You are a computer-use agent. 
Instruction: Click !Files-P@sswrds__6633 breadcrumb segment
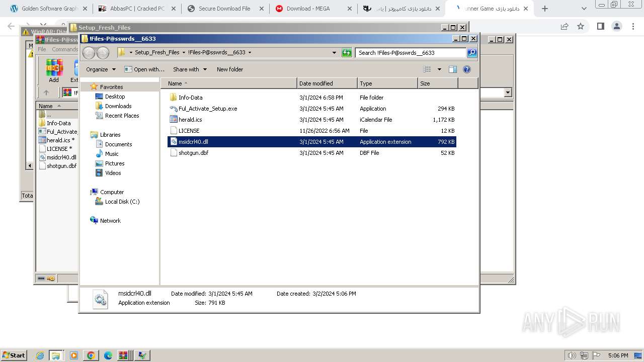[x=216, y=52]
